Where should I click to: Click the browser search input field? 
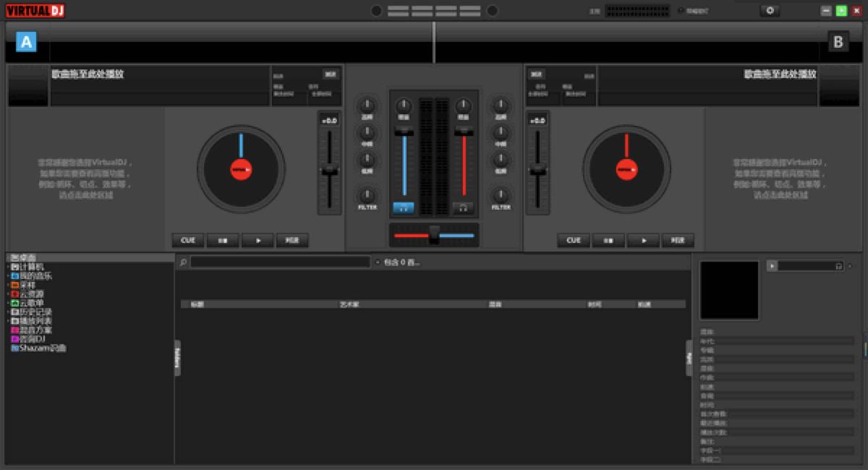[x=280, y=262]
